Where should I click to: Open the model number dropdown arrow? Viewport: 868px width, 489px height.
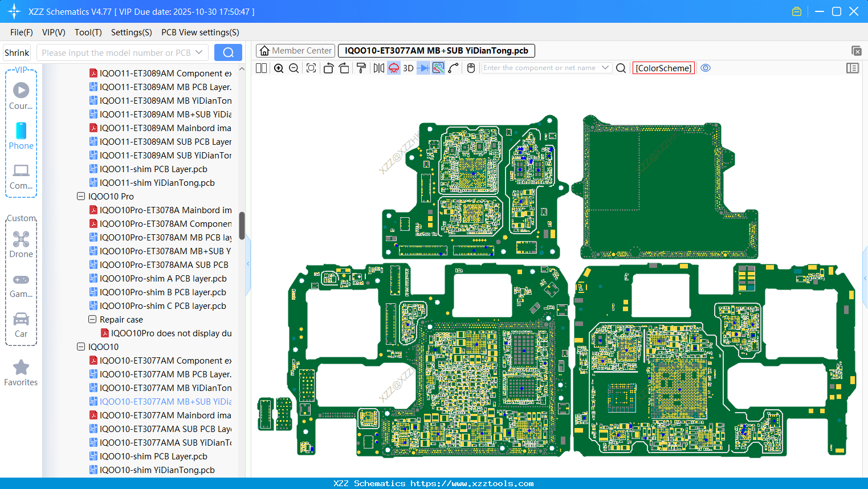coord(199,52)
